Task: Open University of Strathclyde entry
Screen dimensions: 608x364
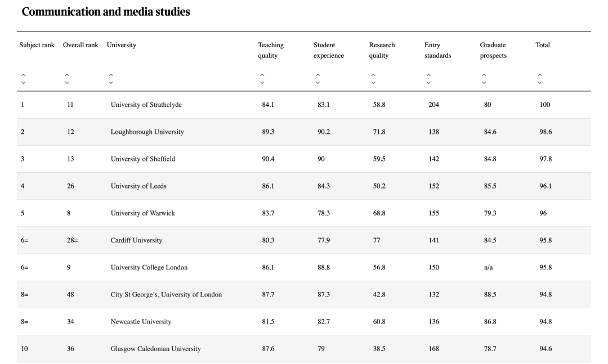Action: tap(146, 105)
